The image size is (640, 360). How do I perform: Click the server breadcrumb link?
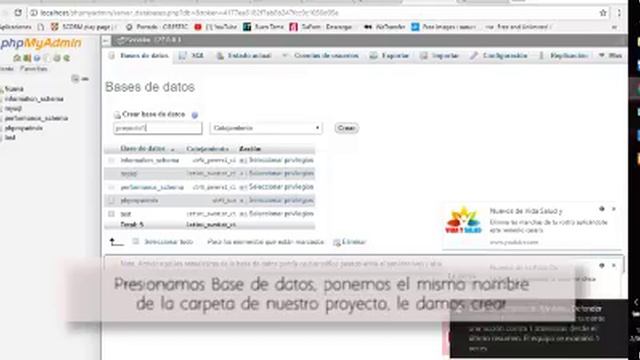coord(149,40)
